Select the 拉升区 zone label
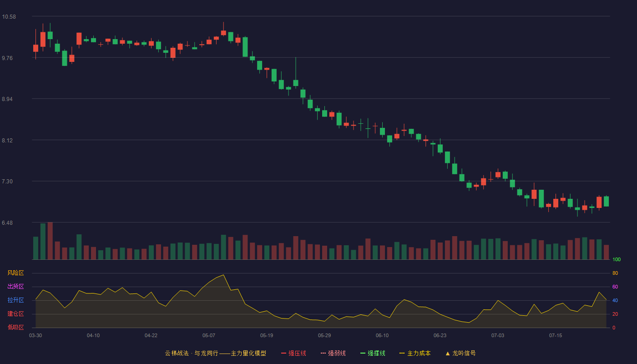 (x=15, y=300)
